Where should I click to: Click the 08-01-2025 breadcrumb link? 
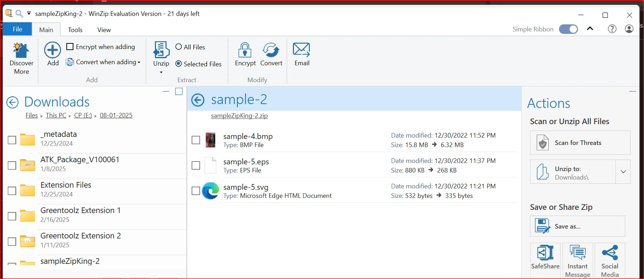[116, 115]
